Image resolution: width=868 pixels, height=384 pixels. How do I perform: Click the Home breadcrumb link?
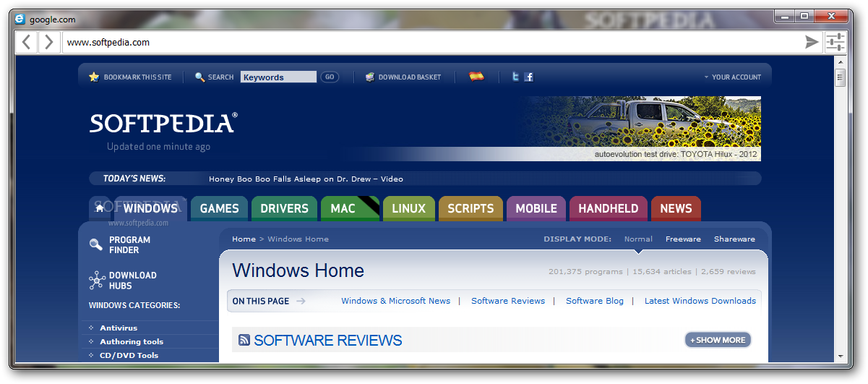pos(244,239)
